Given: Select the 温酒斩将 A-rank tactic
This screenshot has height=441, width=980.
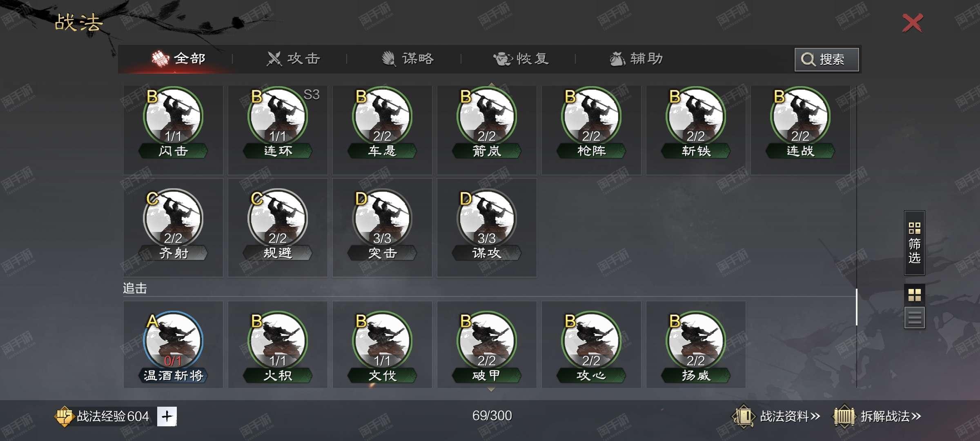Looking at the screenshot, I should (x=173, y=347).
